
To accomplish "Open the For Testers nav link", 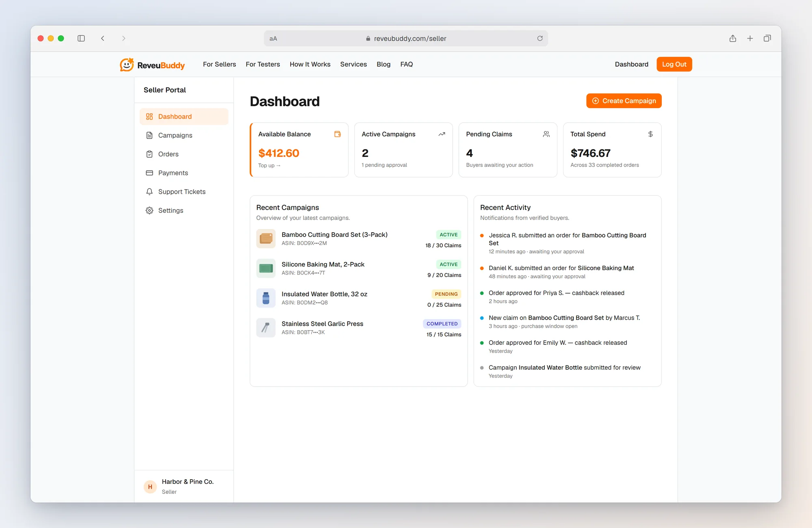I will [x=263, y=64].
